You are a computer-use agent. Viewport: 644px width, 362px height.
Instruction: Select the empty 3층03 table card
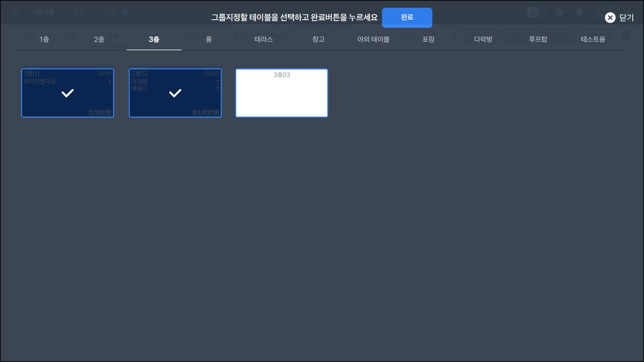tap(281, 93)
